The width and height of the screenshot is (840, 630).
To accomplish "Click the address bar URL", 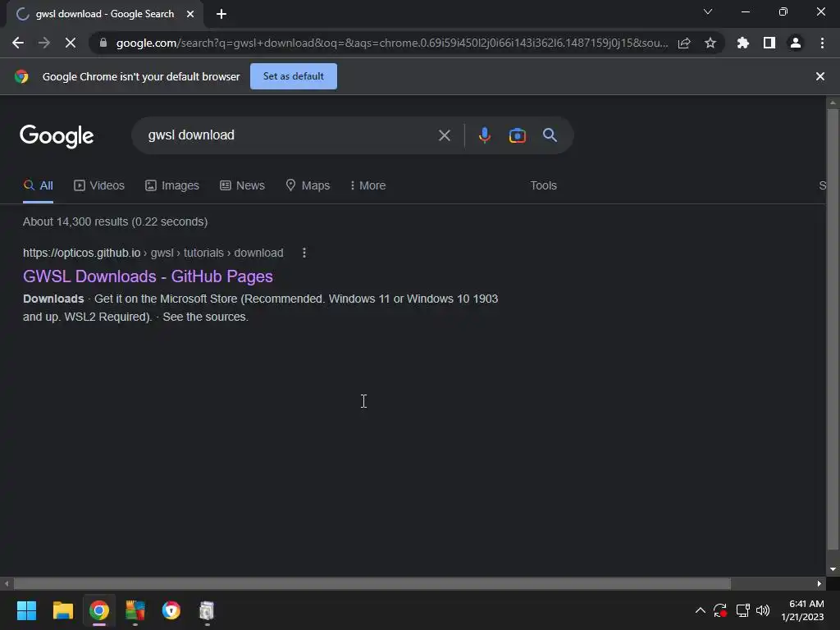I will coord(391,43).
